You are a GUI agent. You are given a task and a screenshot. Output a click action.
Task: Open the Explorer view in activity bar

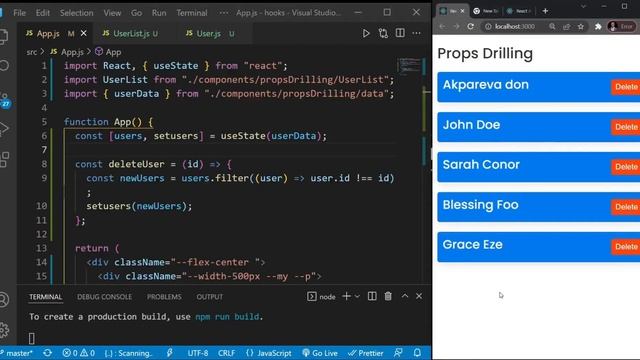[4, 37]
